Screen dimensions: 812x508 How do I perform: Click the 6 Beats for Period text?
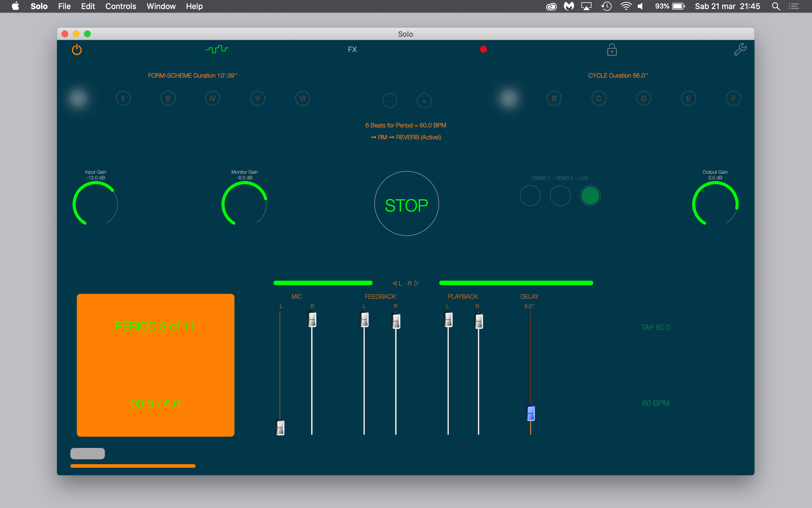(x=406, y=125)
